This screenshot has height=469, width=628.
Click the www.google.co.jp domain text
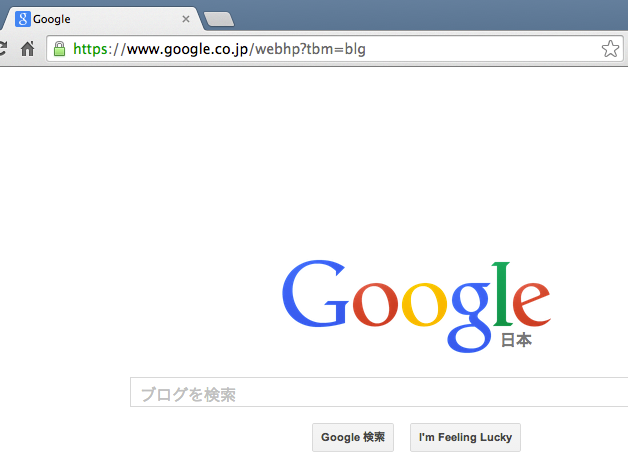point(188,49)
